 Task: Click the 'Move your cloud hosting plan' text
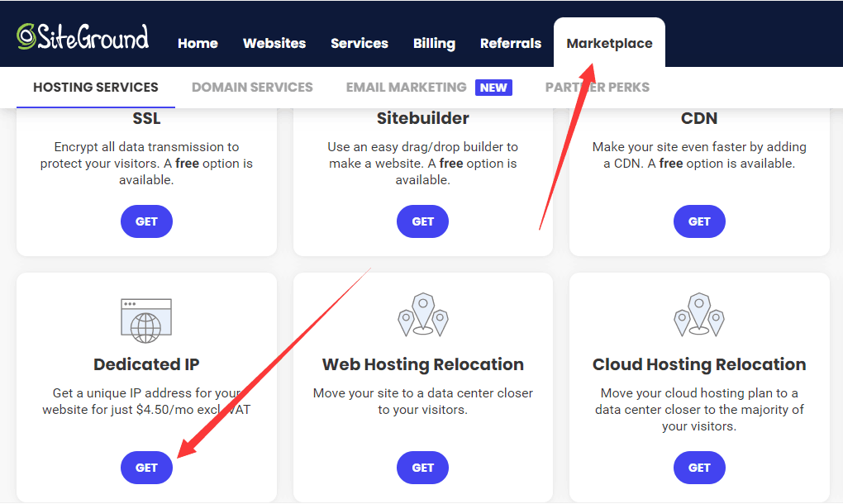[x=699, y=410]
